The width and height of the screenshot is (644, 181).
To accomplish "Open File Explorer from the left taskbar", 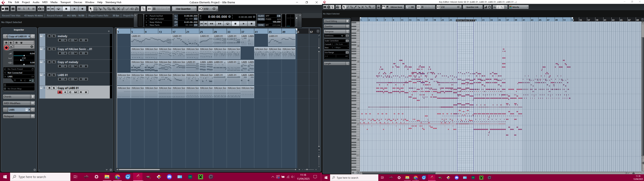I will [107, 177].
